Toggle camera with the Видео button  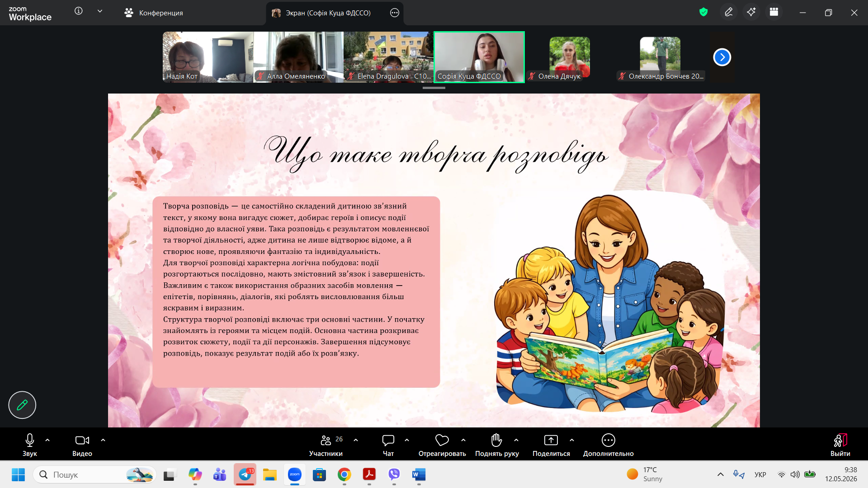tap(82, 446)
